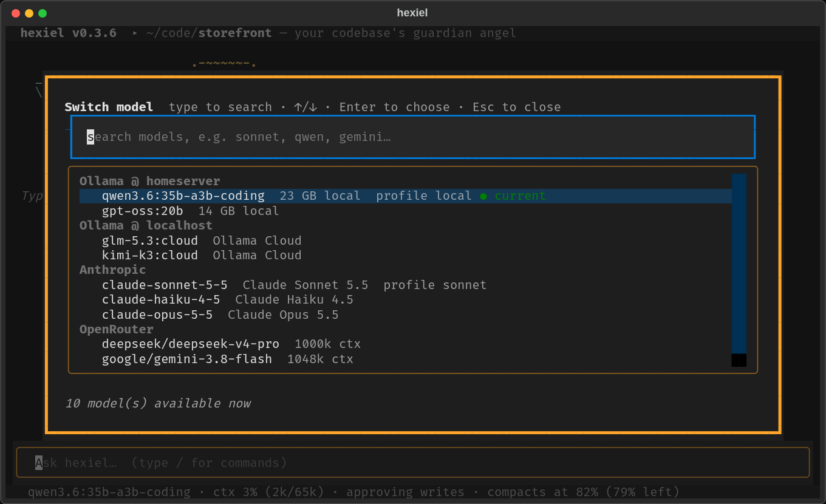Click the "1048k ctx" value
The height and width of the screenshot is (504, 826).
(320, 359)
